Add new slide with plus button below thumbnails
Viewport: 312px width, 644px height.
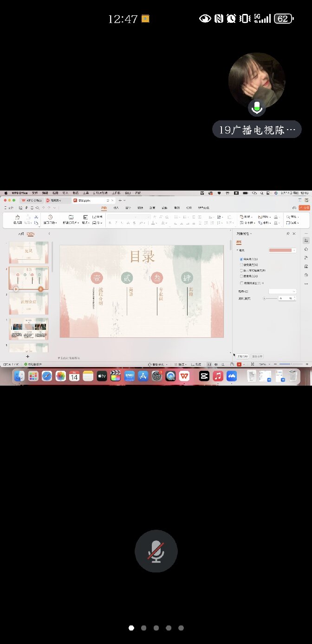coord(27,356)
